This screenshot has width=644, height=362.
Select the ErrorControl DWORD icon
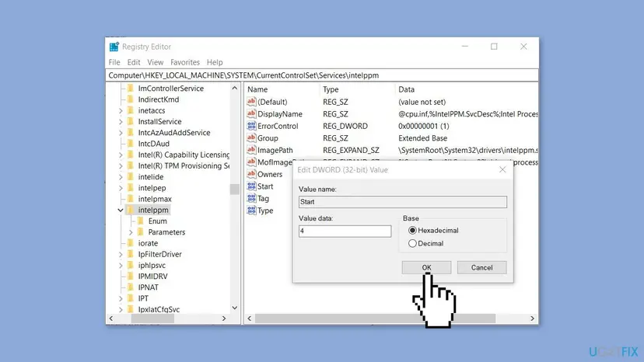click(251, 126)
